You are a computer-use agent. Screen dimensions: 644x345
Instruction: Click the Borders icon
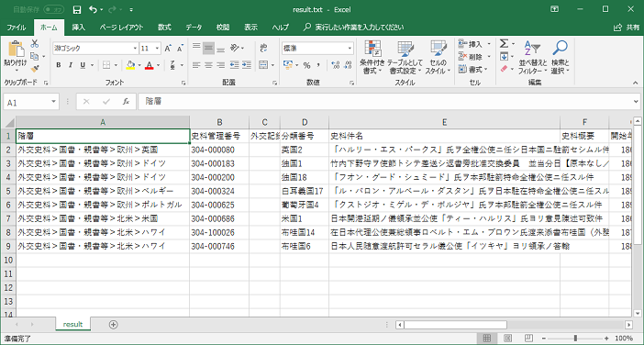(x=106, y=65)
